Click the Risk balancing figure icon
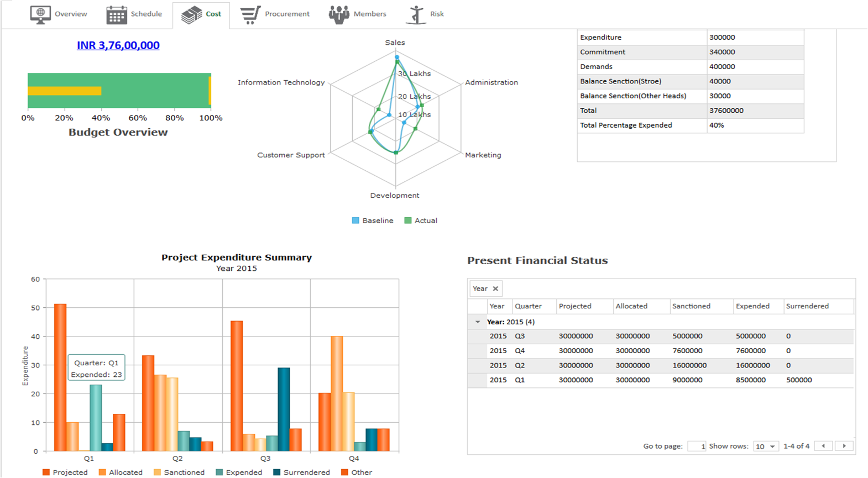Image resolution: width=868 pixels, height=478 pixels. click(x=416, y=15)
